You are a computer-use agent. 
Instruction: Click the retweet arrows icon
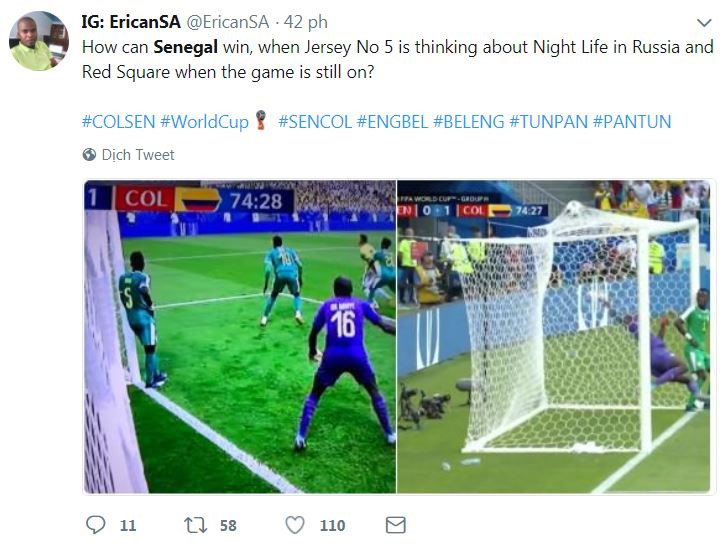point(196,524)
